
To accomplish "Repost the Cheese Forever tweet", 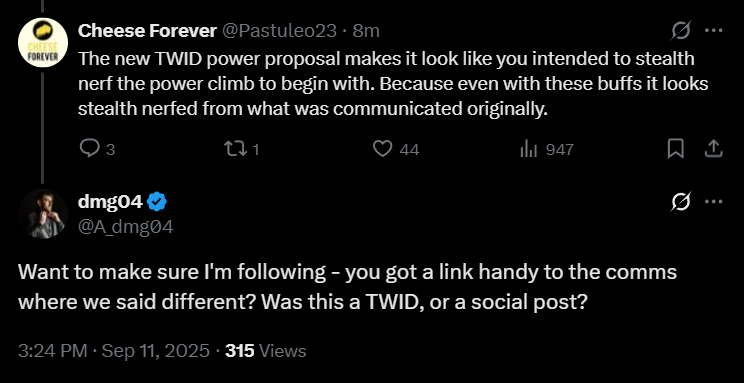I will click(x=242, y=149).
